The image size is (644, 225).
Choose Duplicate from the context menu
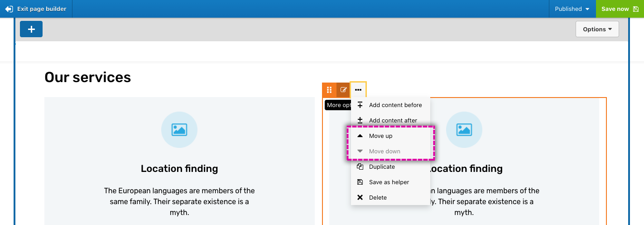(x=382, y=167)
